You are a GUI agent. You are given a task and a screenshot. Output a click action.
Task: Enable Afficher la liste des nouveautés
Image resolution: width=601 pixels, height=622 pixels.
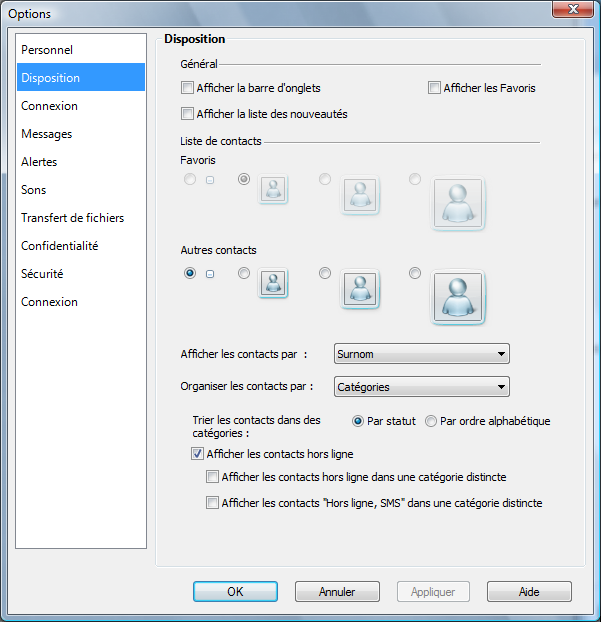point(187,114)
